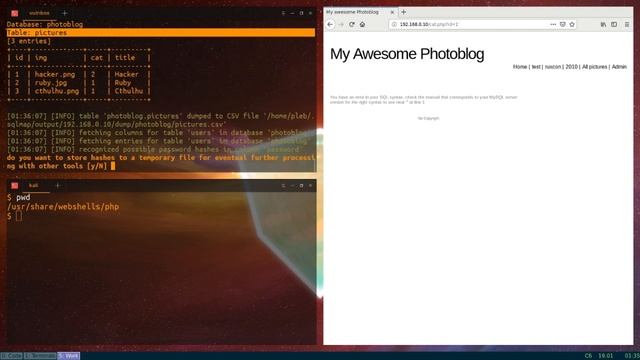Click the ruby.jpg cell in table output
Screen dimensions: 640x360
coord(51,83)
